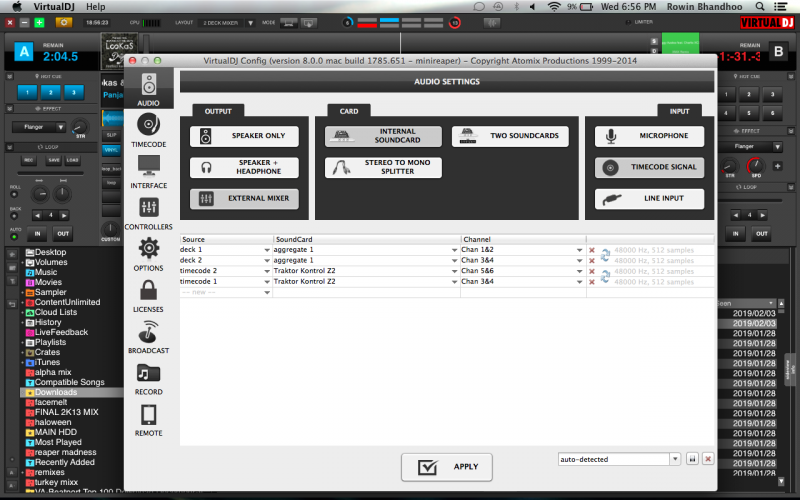Screen dimensions: 800x500
Task: Open the Record settings section
Action: point(148,379)
